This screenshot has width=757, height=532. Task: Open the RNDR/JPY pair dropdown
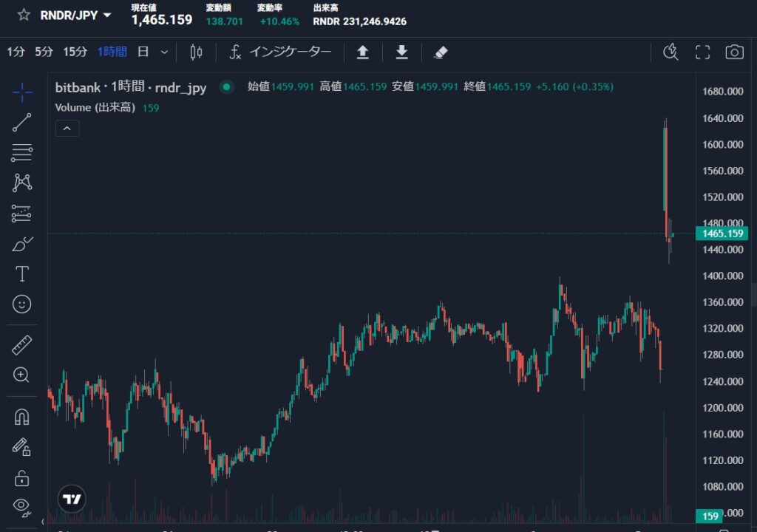(x=108, y=15)
